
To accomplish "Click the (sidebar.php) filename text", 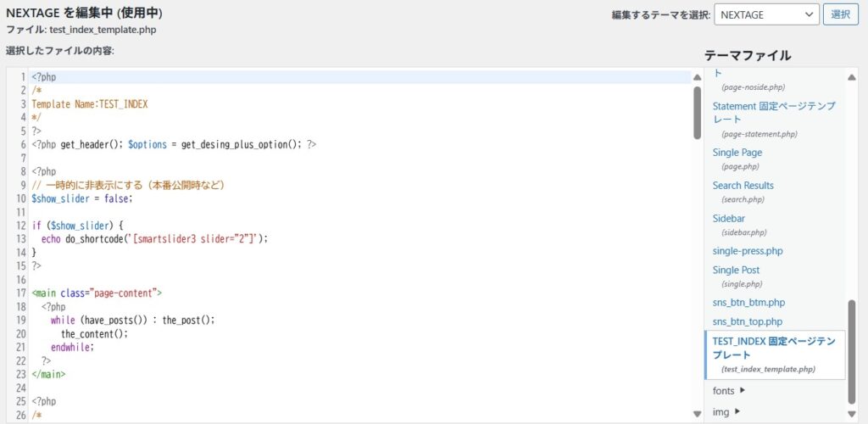I will (x=744, y=232).
